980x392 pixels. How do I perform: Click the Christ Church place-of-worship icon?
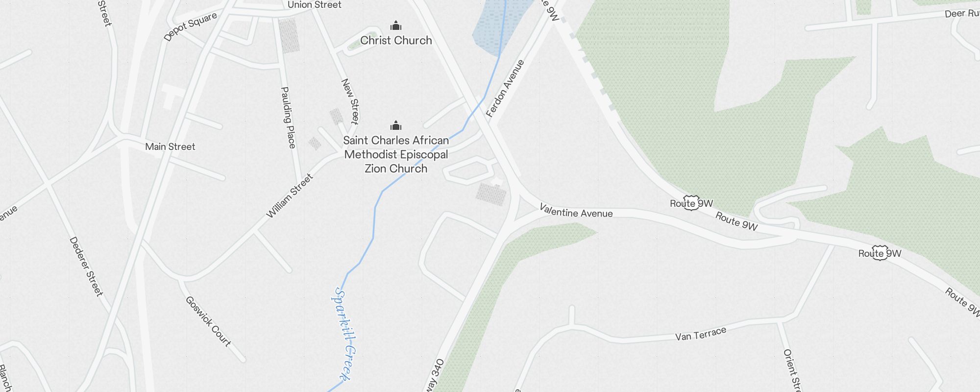coord(396,25)
